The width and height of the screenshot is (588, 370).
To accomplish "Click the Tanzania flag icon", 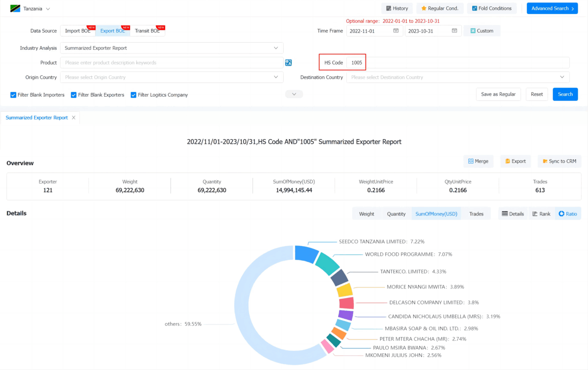I will click(15, 9).
